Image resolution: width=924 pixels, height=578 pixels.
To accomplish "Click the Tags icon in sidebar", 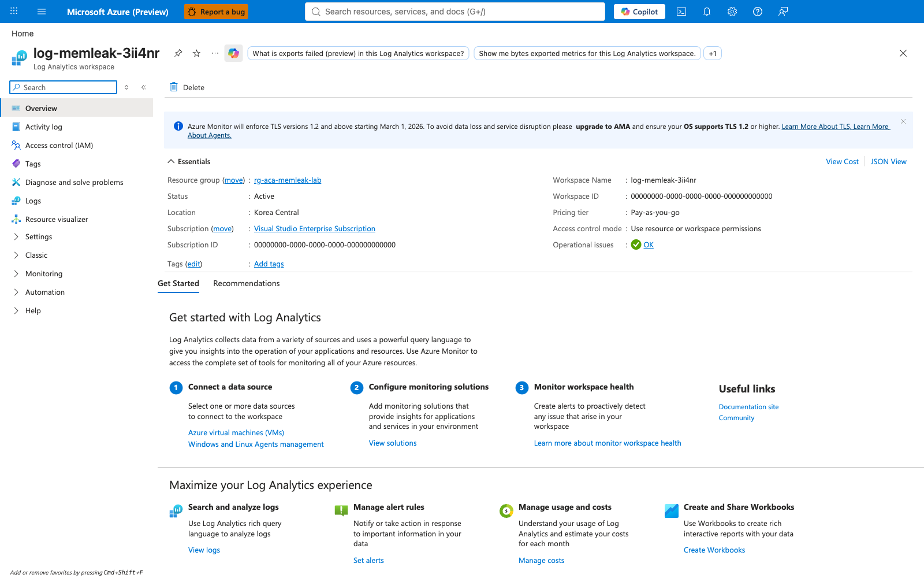I will coord(16,164).
